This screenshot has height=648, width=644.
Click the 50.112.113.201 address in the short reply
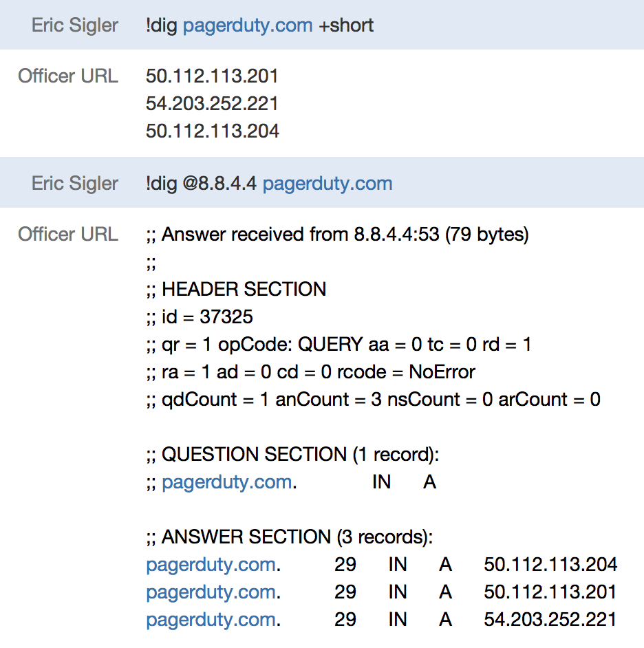pos(212,76)
